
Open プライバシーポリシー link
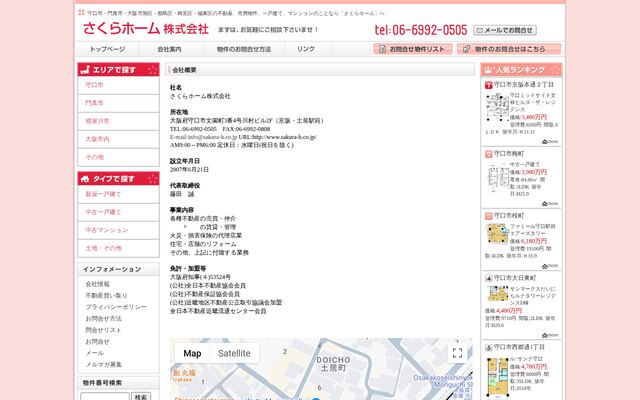click(x=116, y=307)
